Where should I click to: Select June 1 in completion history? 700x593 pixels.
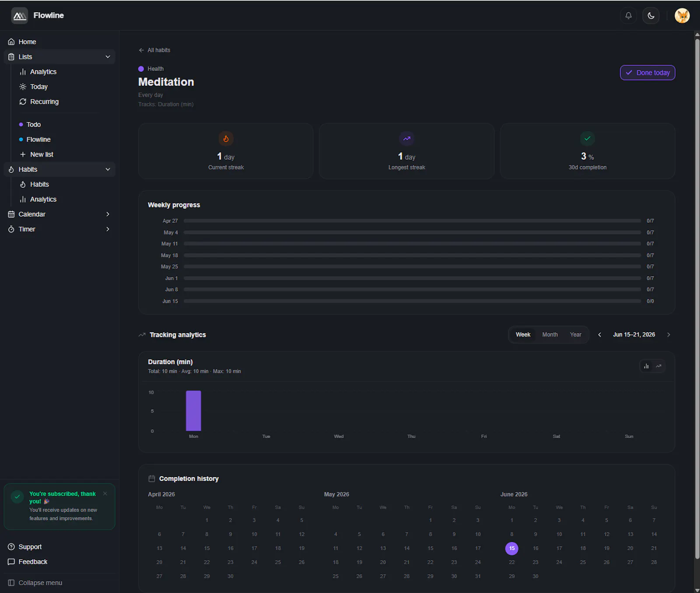512,520
